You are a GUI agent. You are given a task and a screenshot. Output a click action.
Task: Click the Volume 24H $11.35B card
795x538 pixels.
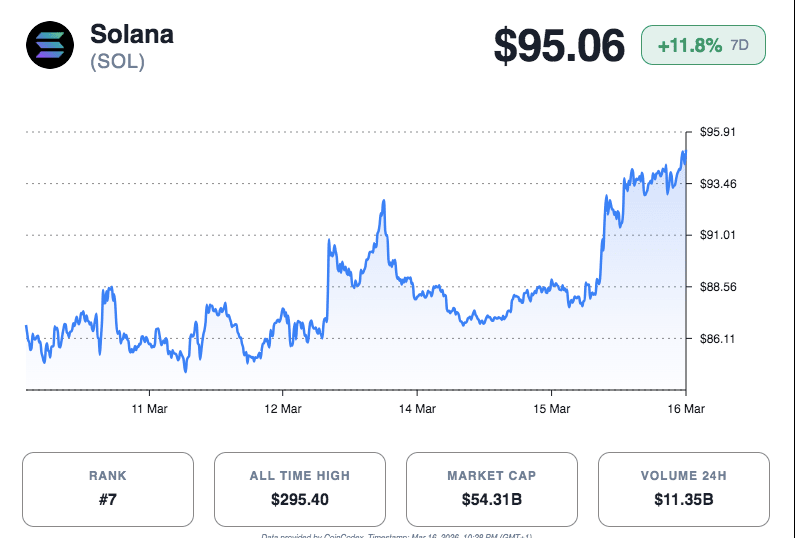click(x=684, y=489)
